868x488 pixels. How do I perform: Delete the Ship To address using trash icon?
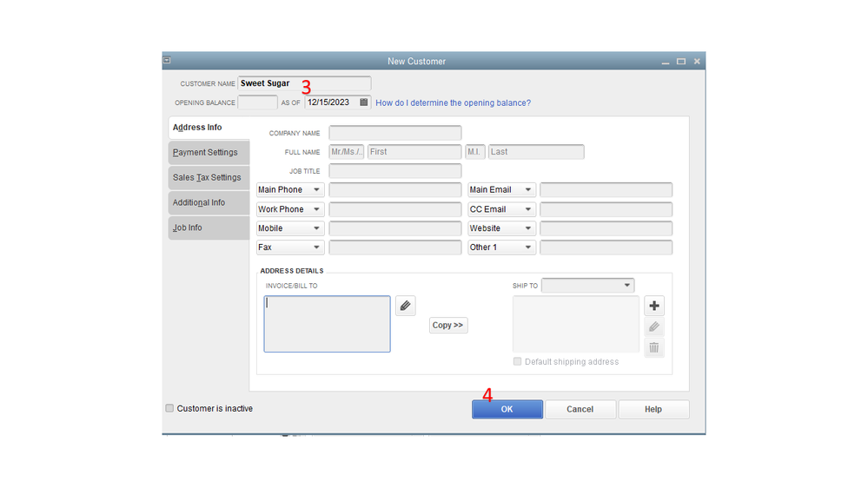click(x=653, y=347)
